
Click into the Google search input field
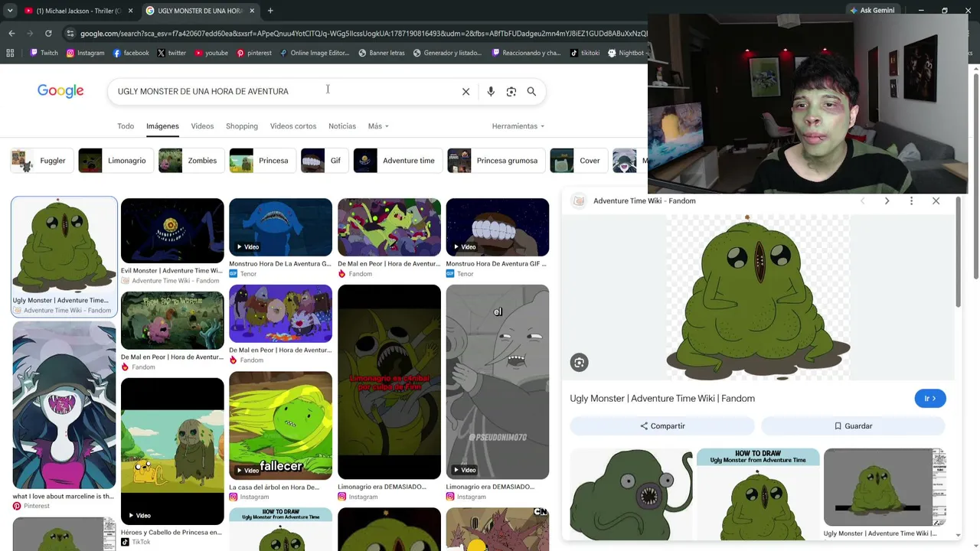point(283,91)
